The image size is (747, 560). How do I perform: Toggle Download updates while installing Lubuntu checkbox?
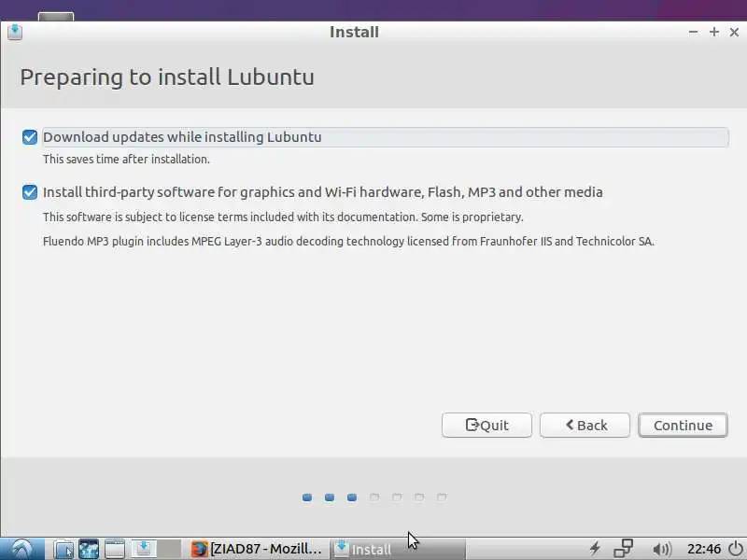click(30, 137)
